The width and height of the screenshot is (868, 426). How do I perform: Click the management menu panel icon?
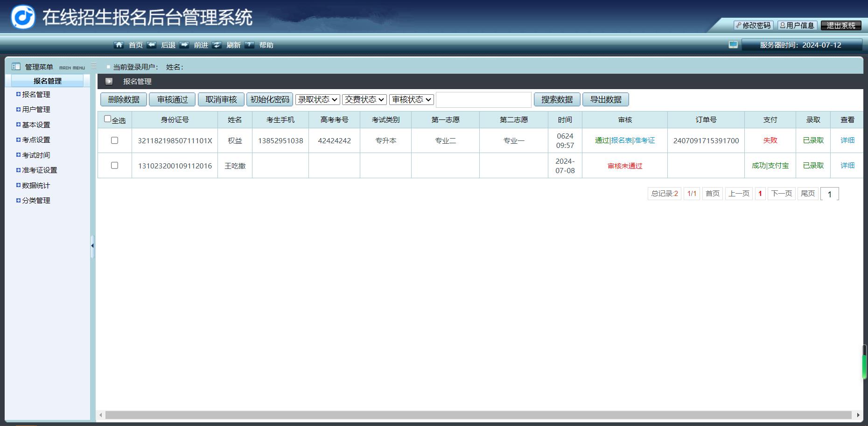point(16,67)
